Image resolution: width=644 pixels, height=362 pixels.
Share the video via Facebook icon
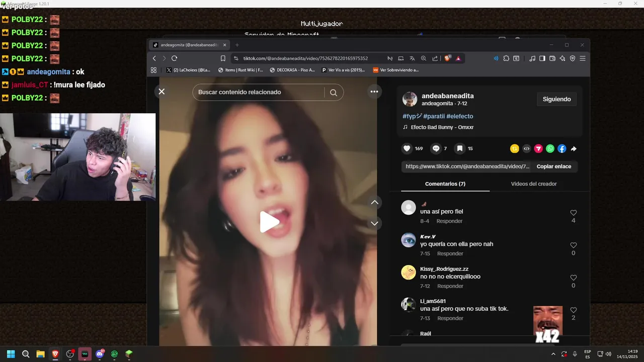pos(562,148)
